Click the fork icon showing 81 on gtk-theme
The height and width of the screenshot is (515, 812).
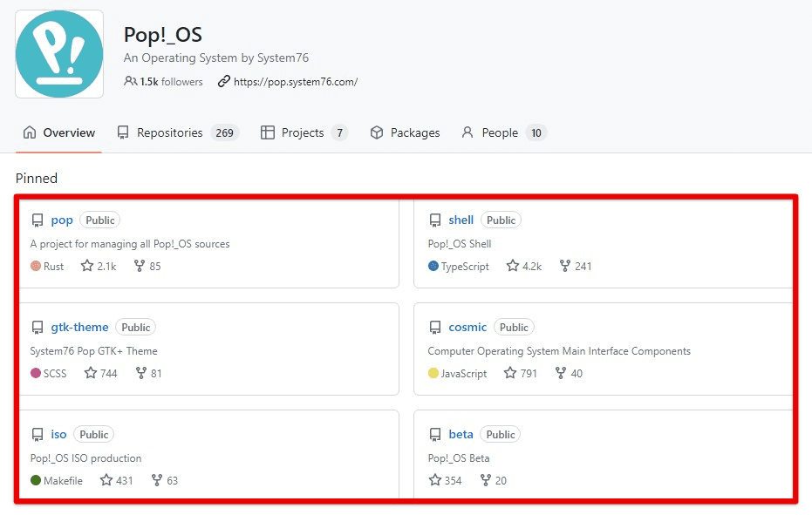(141, 373)
